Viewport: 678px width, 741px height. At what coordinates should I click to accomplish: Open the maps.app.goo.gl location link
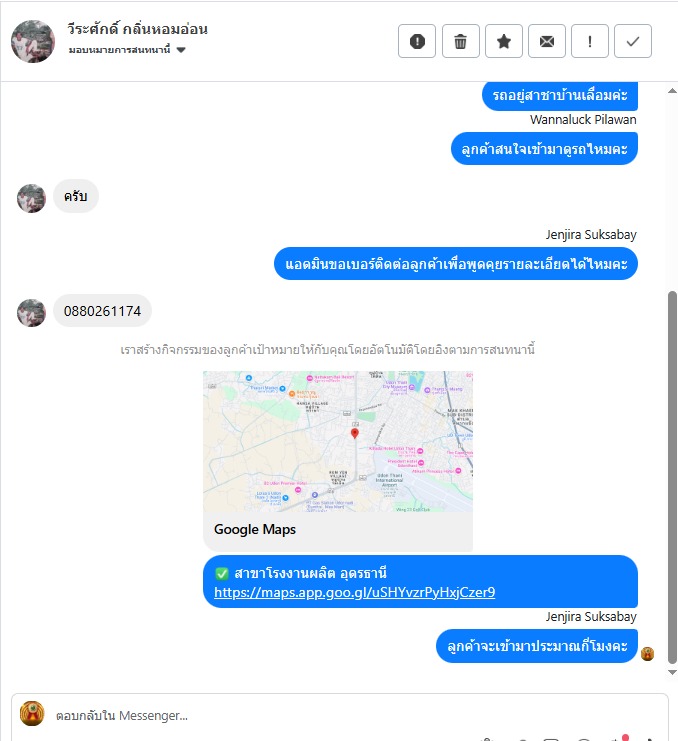pyautogui.click(x=354, y=592)
